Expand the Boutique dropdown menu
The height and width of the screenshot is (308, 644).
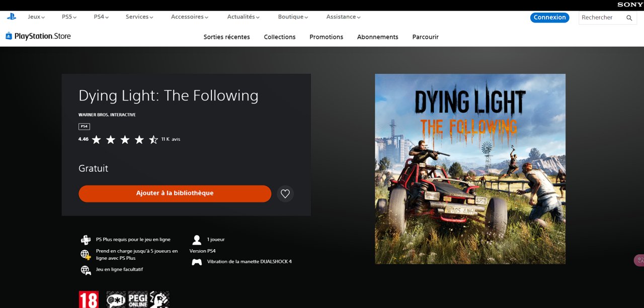pyautogui.click(x=293, y=17)
